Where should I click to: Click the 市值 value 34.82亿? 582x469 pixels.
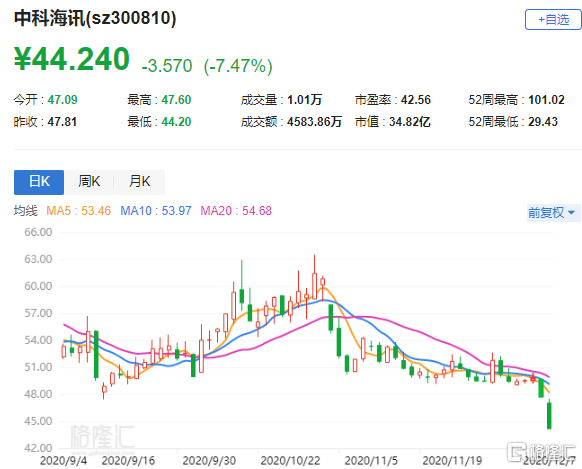click(x=410, y=122)
